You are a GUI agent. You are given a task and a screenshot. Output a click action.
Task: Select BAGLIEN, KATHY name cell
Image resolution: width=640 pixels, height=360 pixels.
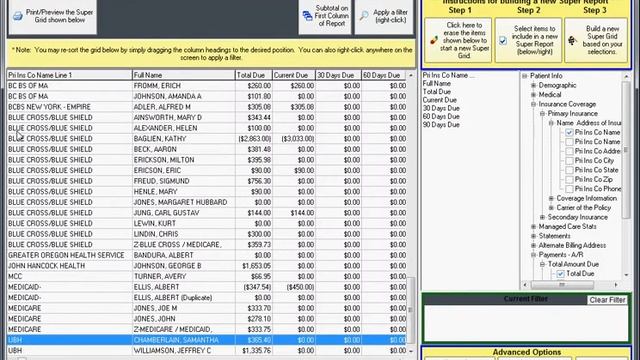click(x=184, y=139)
